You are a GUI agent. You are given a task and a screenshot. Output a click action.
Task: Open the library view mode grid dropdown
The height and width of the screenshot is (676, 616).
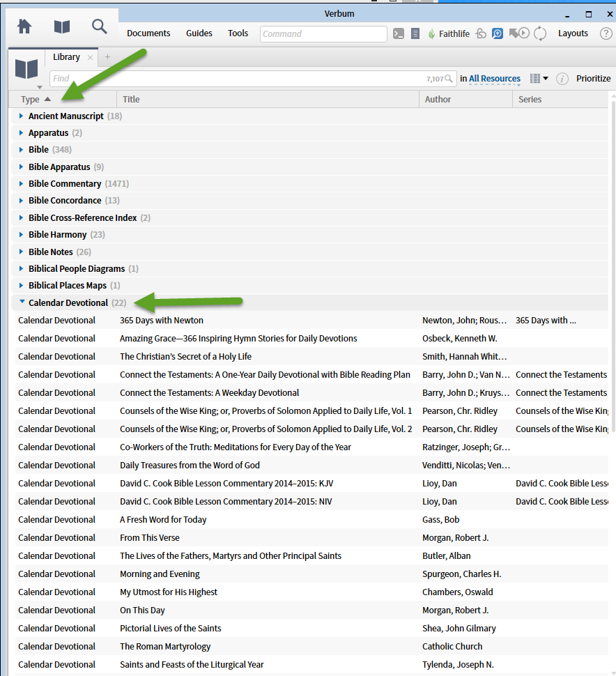point(539,79)
